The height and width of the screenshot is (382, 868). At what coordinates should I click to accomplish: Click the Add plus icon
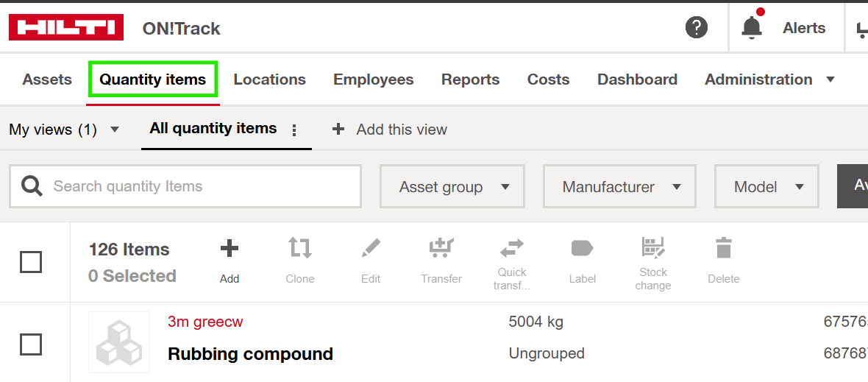[230, 248]
